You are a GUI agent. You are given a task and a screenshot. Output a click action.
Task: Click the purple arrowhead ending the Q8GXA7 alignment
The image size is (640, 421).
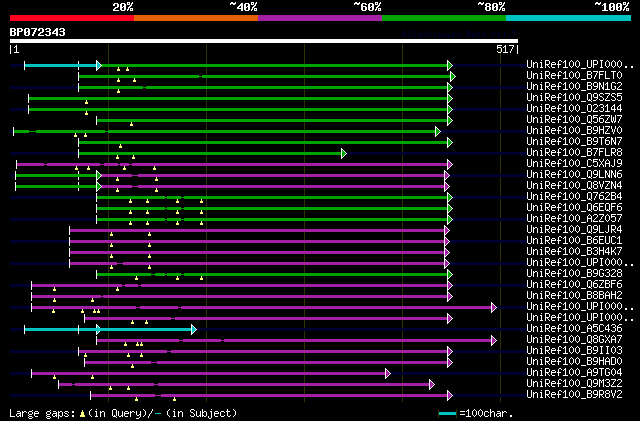[x=494, y=341]
